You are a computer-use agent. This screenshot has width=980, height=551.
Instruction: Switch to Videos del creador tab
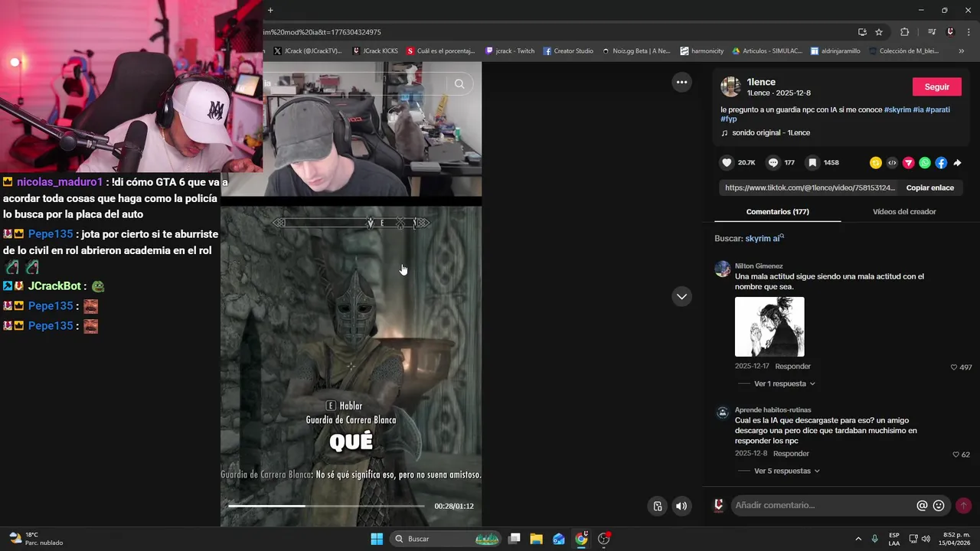(904, 212)
